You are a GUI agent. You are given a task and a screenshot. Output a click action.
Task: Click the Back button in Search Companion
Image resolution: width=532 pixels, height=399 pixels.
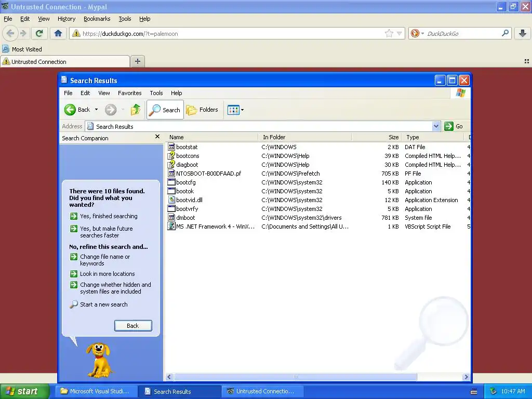[x=133, y=326]
